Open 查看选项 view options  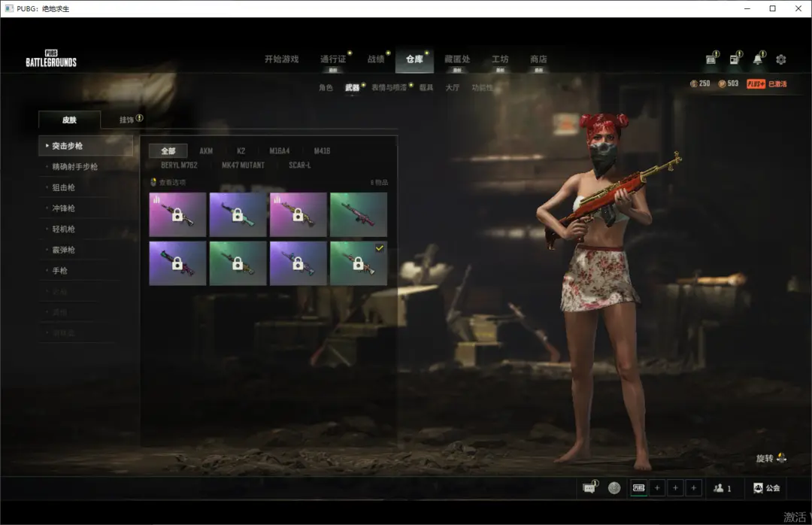[x=168, y=182]
